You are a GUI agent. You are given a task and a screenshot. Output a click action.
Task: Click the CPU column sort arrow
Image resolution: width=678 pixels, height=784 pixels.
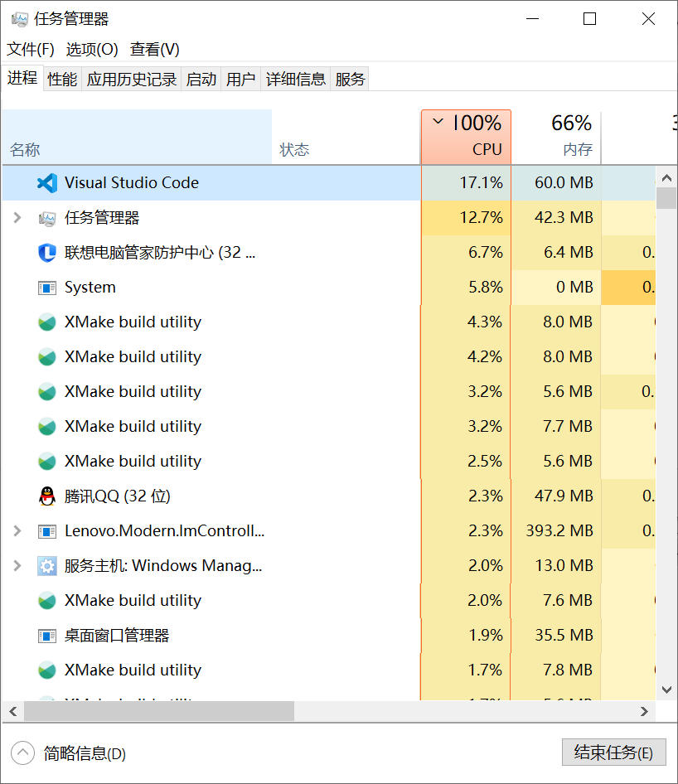coord(438,121)
